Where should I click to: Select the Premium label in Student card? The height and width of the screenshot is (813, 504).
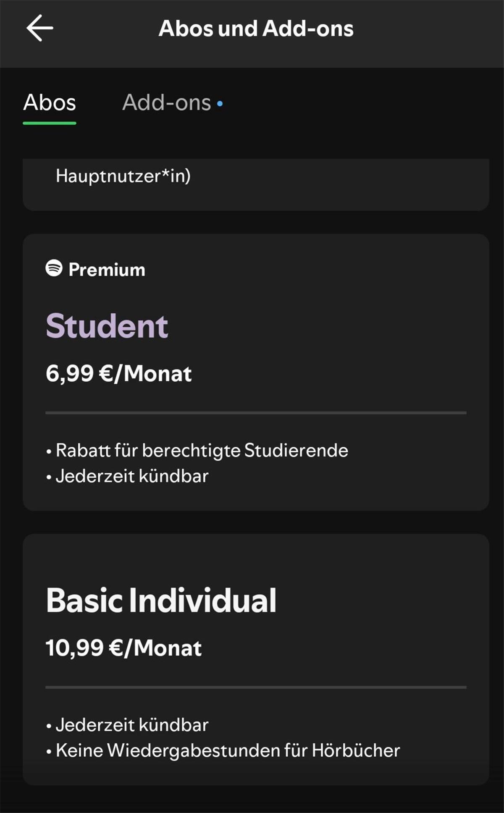(x=107, y=270)
